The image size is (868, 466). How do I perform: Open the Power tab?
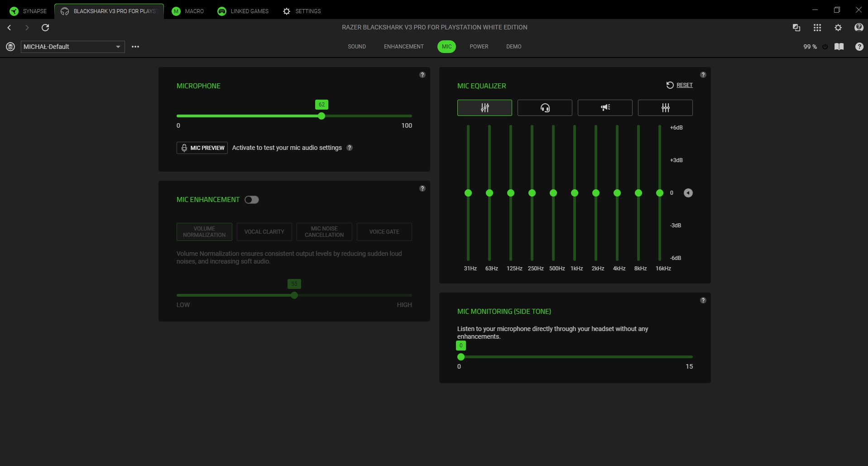click(479, 47)
